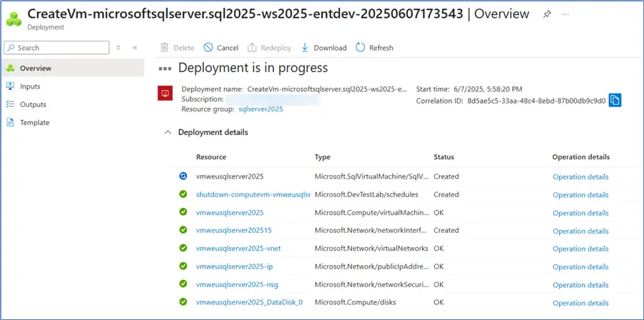Clear the sidebar search with the X icon

[x=118, y=48]
